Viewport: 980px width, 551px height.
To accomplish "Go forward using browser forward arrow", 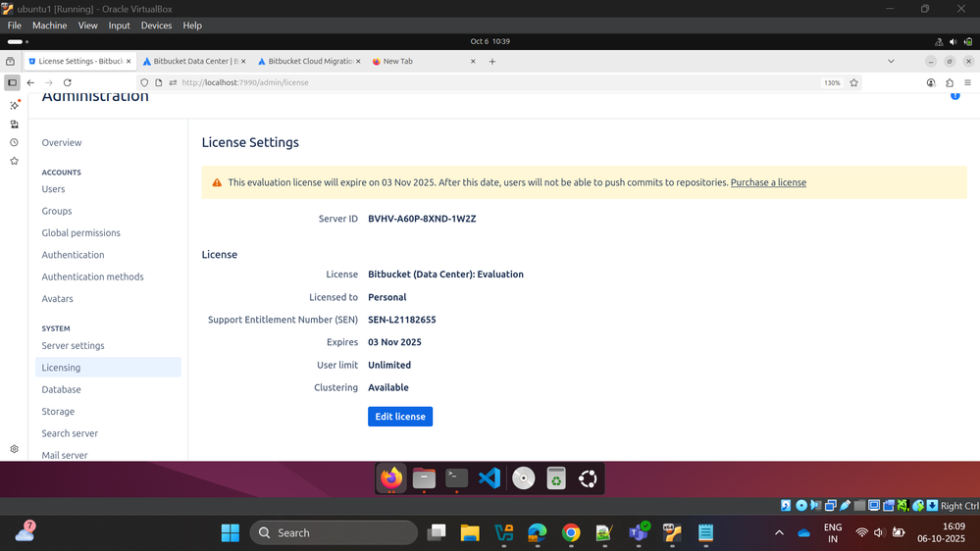I will point(49,82).
